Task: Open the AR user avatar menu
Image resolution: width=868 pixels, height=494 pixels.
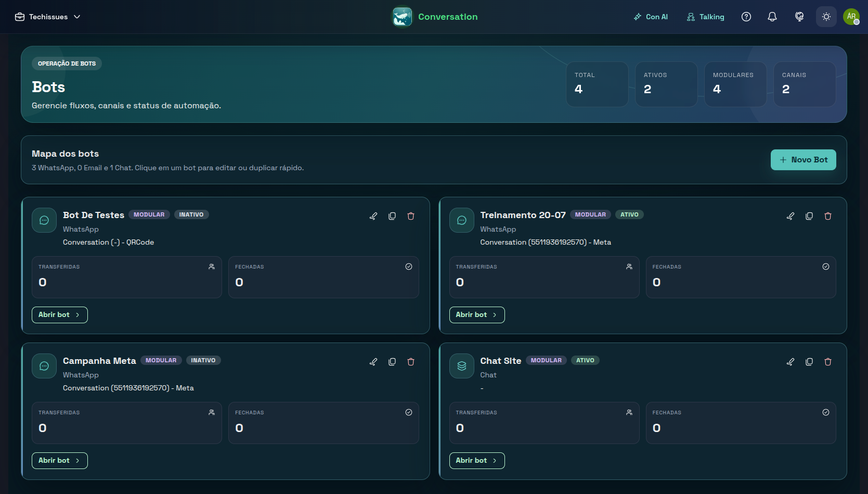Action: (x=851, y=17)
